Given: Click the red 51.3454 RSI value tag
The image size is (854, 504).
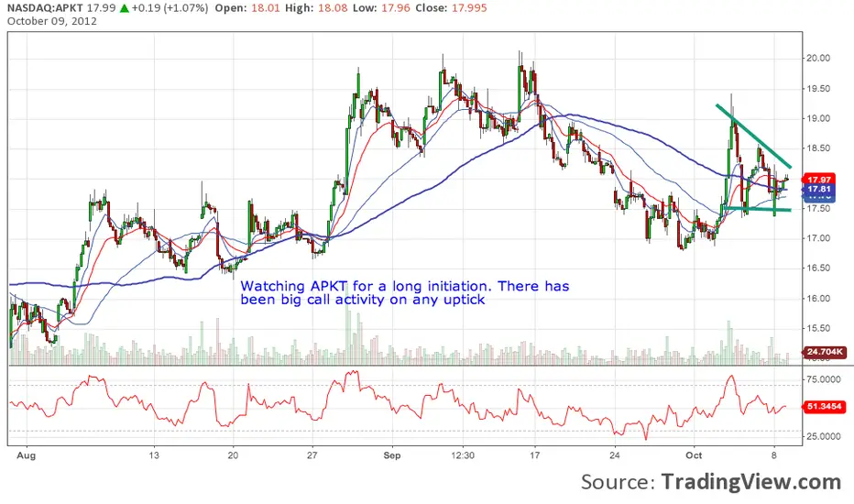Looking at the screenshot, I should pyautogui.click(x=824, y=407).
